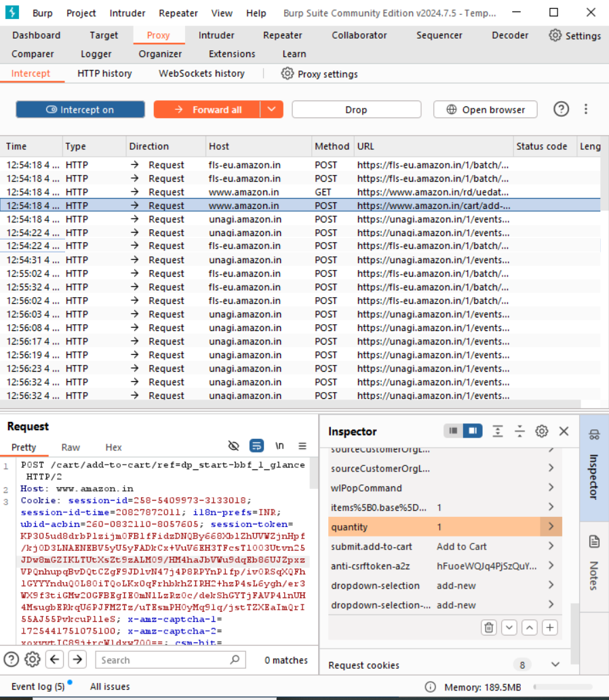Image resolution: width=609 pixels, height=700 pixels.
Task: Open the Request pane hamburger menu
Action: (x=302, y=446)
